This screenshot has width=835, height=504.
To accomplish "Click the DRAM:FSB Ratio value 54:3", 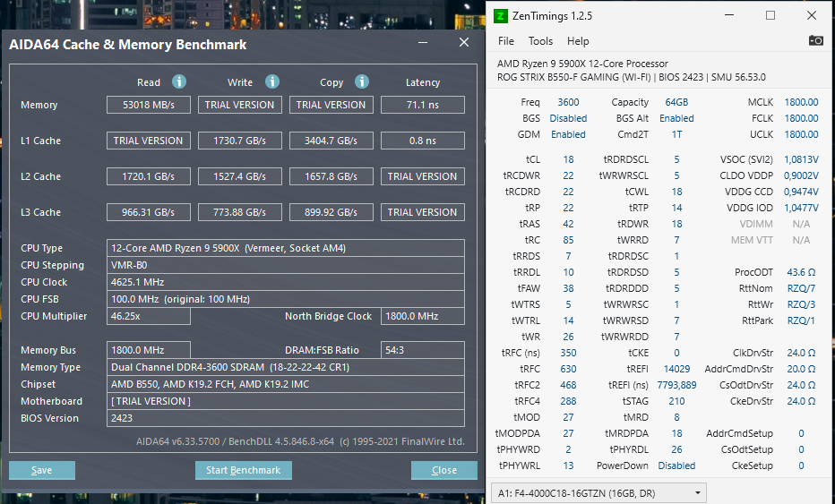I will 423,350.
